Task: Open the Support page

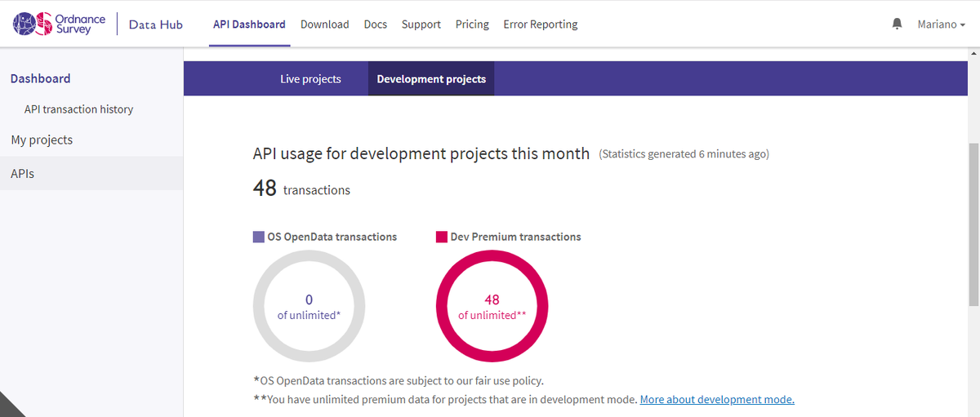Action: coord(421,24)
